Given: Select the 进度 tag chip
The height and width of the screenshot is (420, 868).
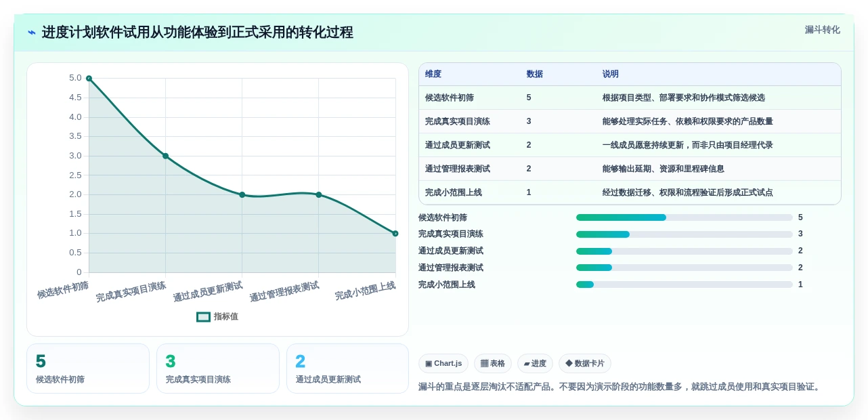Looking at the screenshot, I should 535,364.
